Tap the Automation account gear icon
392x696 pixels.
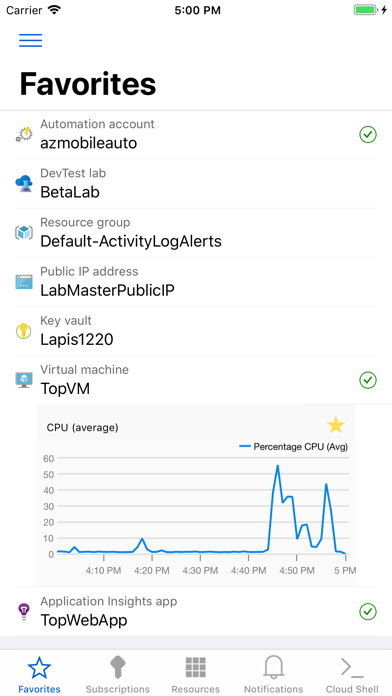click(24, 134)
